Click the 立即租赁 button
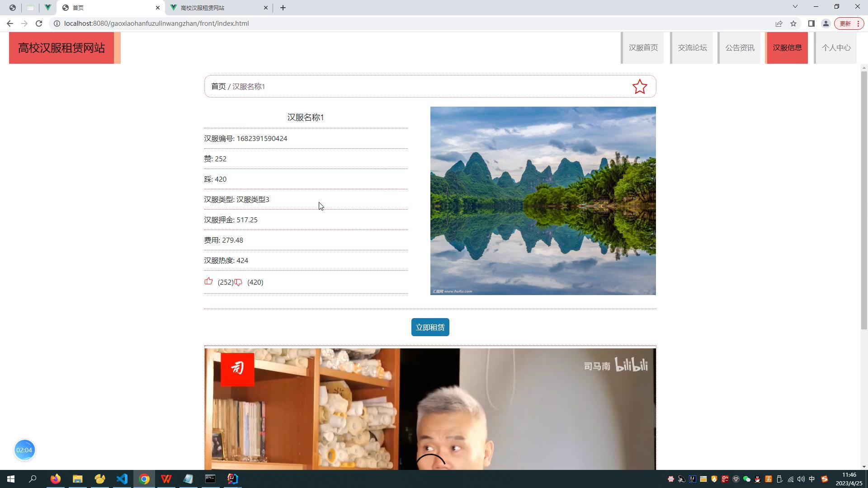Image resolution: width=868 pixels, height=488 pixels. (x=430, y=327)
